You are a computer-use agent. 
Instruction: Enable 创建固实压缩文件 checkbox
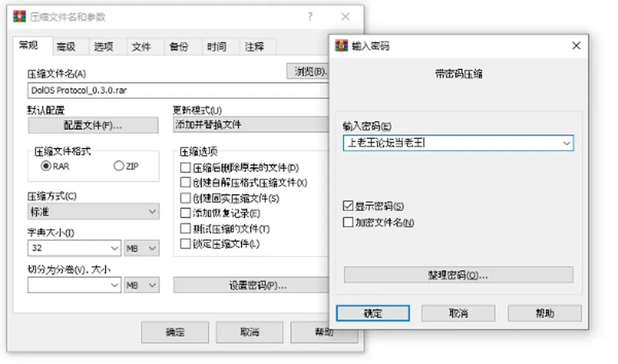coord(185,198)
